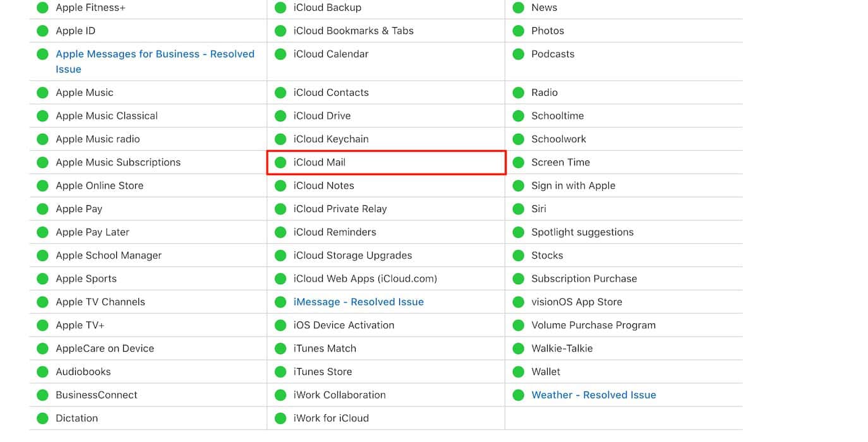The width and height of the screenshot is (868, 442).
Task: Click status indicator for Screen Time
Action: [519, 162]
